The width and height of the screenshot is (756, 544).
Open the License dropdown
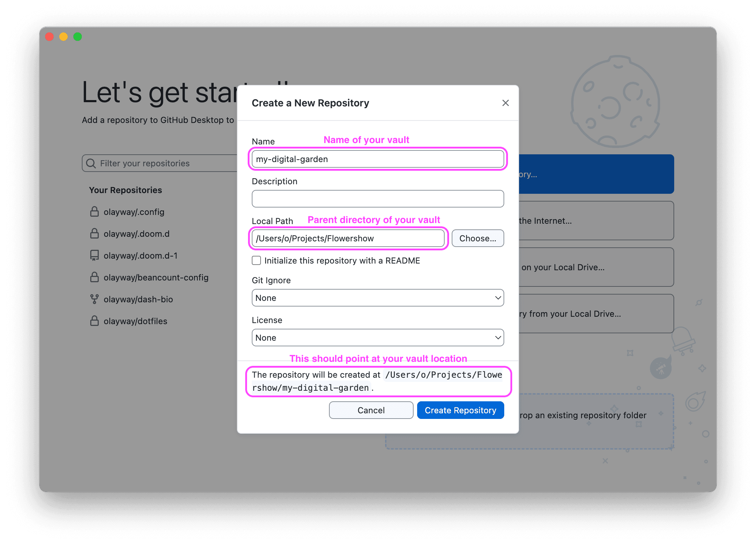click(378, 338)
